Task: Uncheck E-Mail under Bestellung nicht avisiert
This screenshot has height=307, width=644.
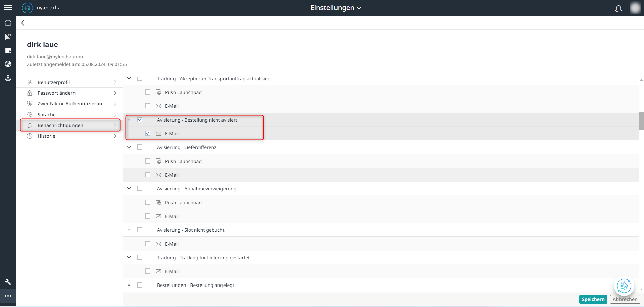Action: pyautogui.click(x=148, y=133)
